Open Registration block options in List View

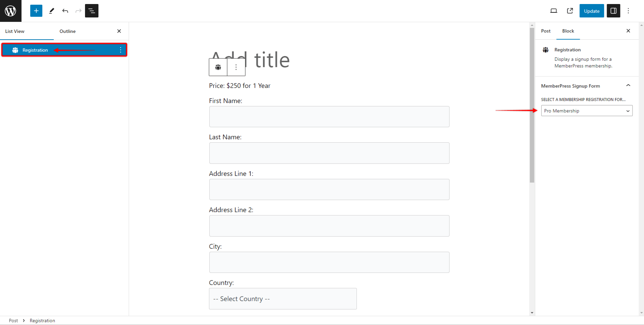(x=121, y=50)
